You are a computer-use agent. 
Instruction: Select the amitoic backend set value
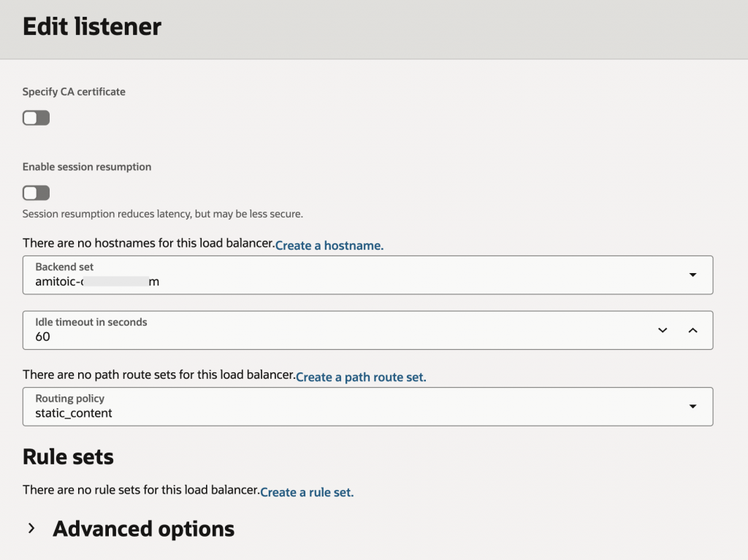(x=97, y=281)
